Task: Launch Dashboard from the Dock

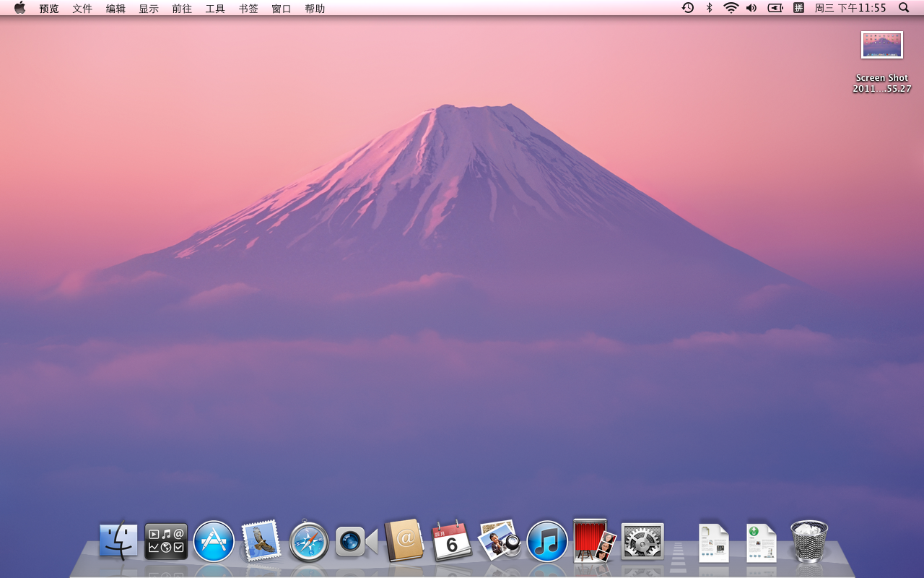Action: [166, 541]
